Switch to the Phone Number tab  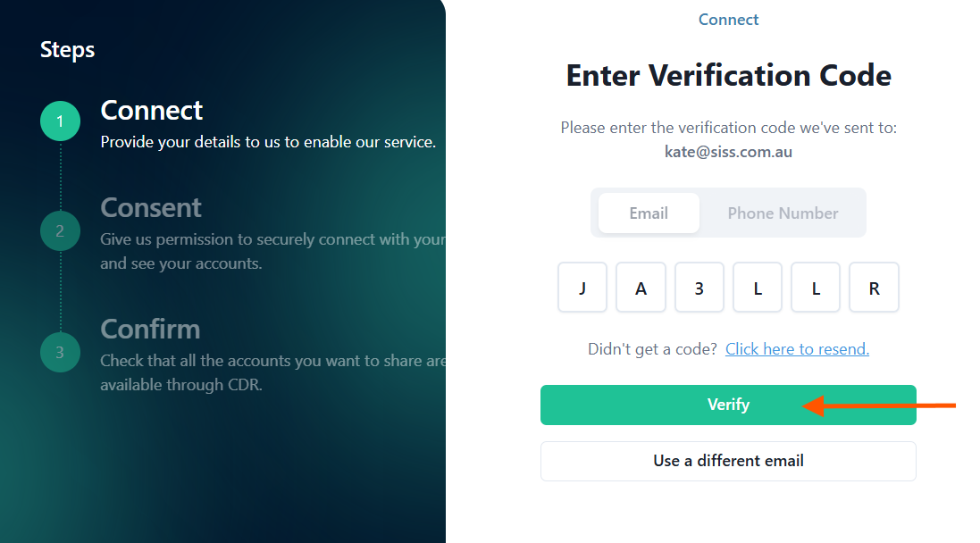click(x=783, y=213)
